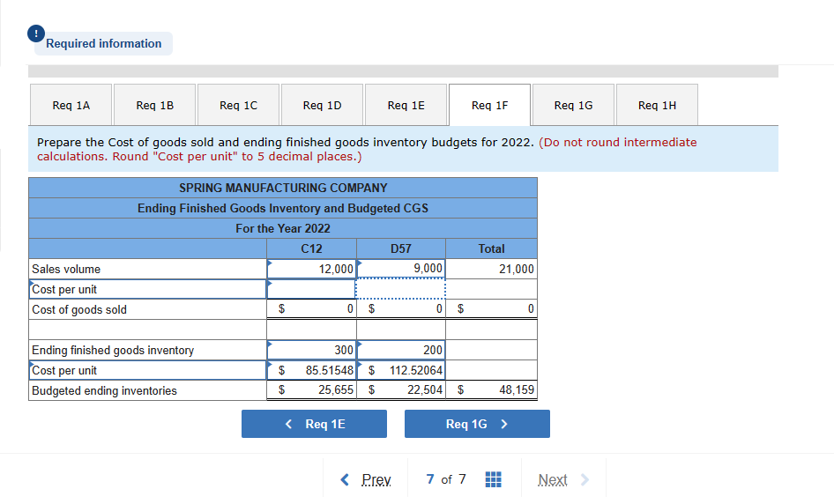The image size is (834, 504).
Task: Click the Prev left chevron icon
Action: pos(345,479)
